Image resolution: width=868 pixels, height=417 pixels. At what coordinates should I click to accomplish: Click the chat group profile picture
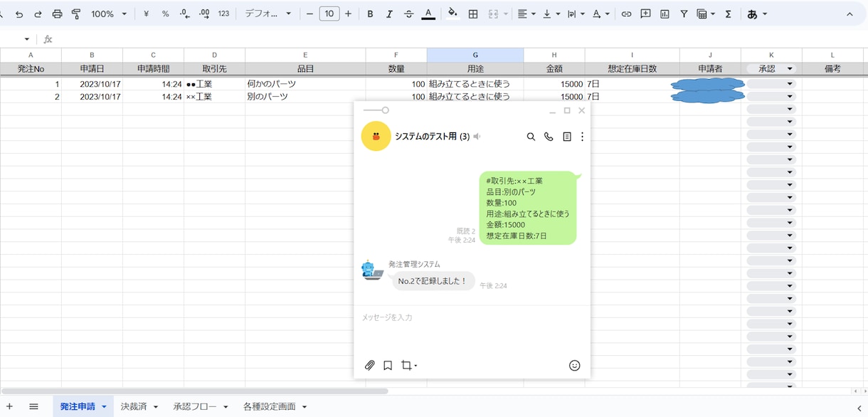(376, 136)
